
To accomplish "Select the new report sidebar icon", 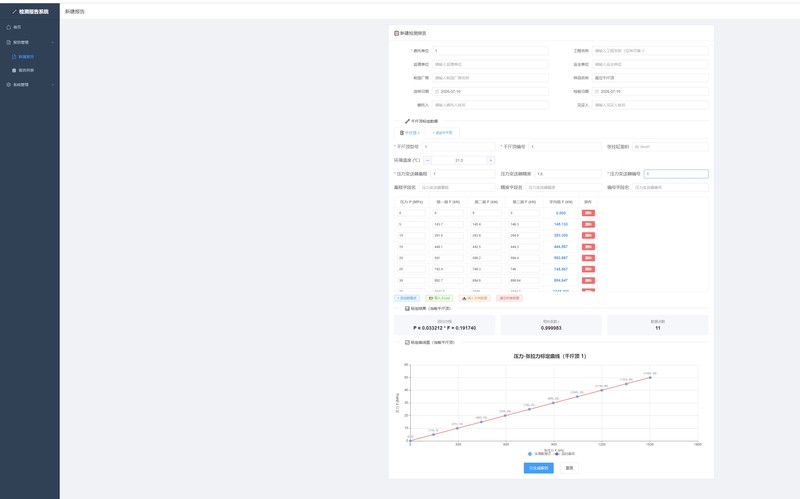I will click(14, 57).
